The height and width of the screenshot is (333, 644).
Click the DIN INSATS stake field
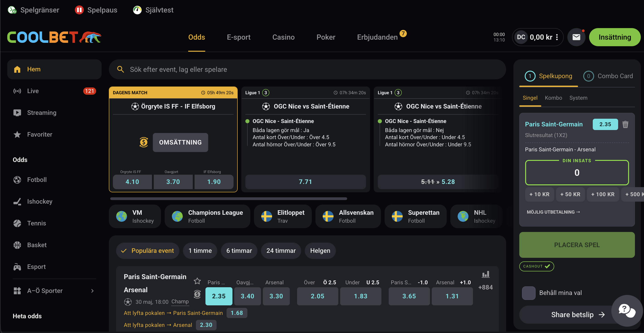[577, 173]
